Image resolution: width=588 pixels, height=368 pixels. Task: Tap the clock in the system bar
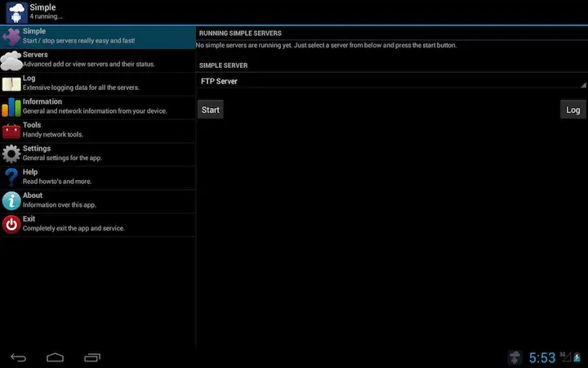(x=541, y=357)
